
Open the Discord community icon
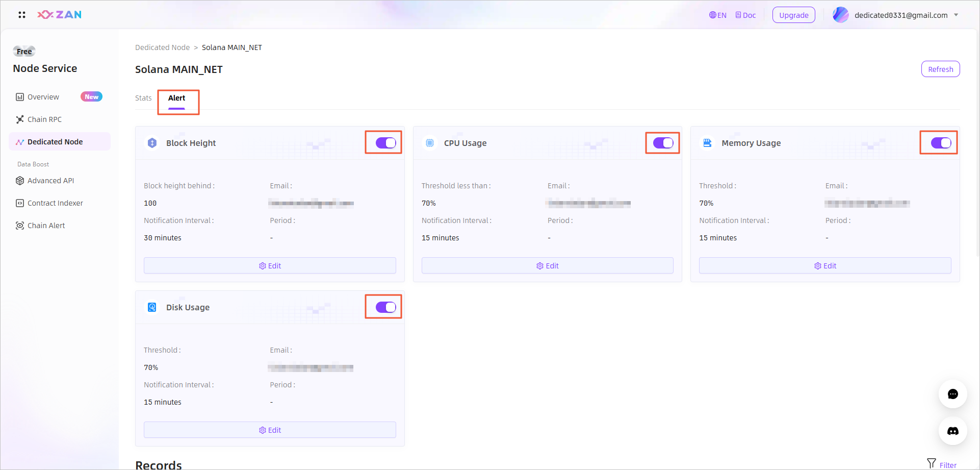pyautogui.click(x=952, y=431)
